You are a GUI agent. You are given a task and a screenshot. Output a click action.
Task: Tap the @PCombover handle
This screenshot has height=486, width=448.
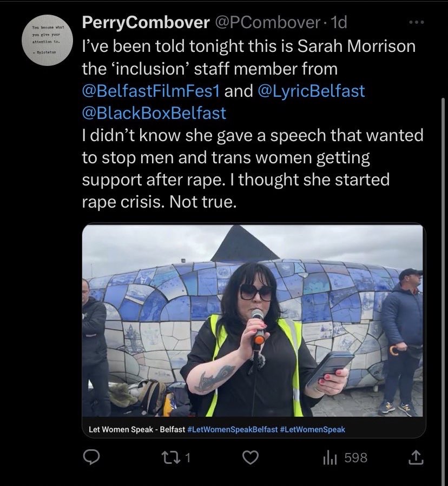(x=268, y=23)
